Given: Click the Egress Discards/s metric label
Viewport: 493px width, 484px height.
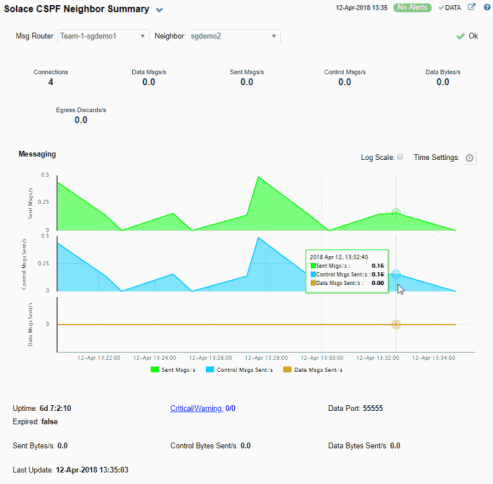Looking at the screenshot, I should pyautogui.click(x=81, y=110).
